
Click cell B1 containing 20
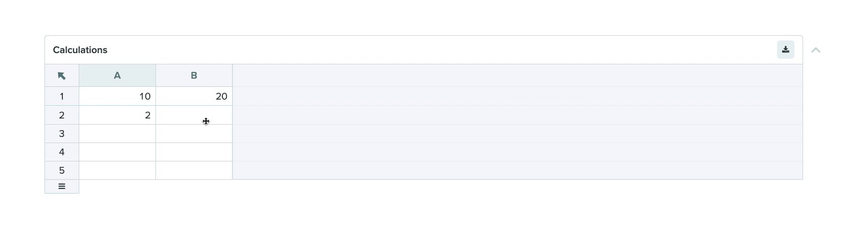pos(194,96)
